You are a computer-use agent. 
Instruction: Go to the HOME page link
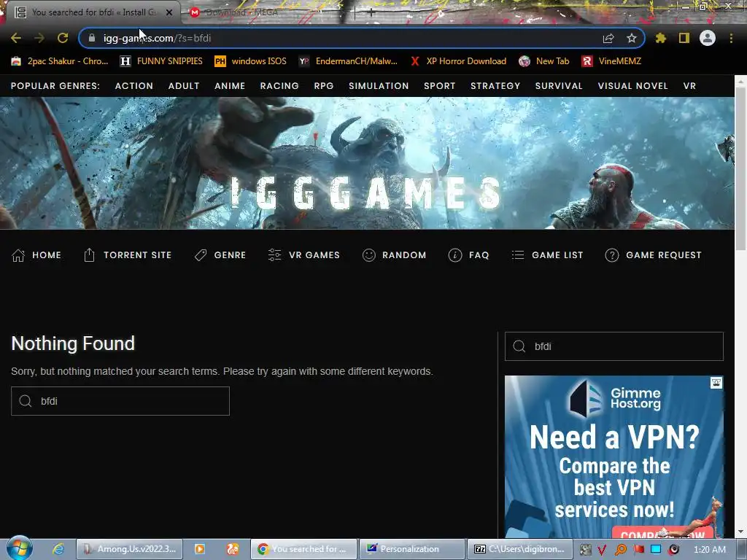(47, 255)
